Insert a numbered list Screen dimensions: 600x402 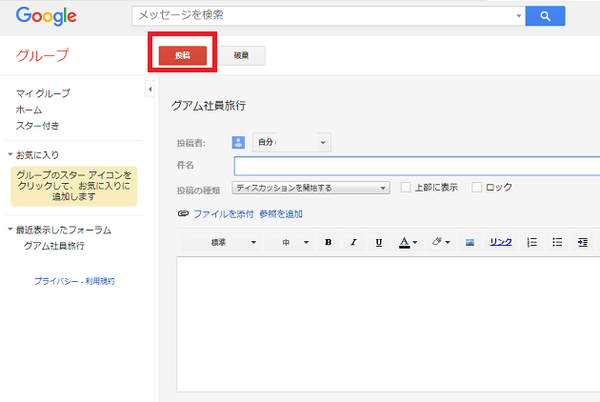(532, 242)
